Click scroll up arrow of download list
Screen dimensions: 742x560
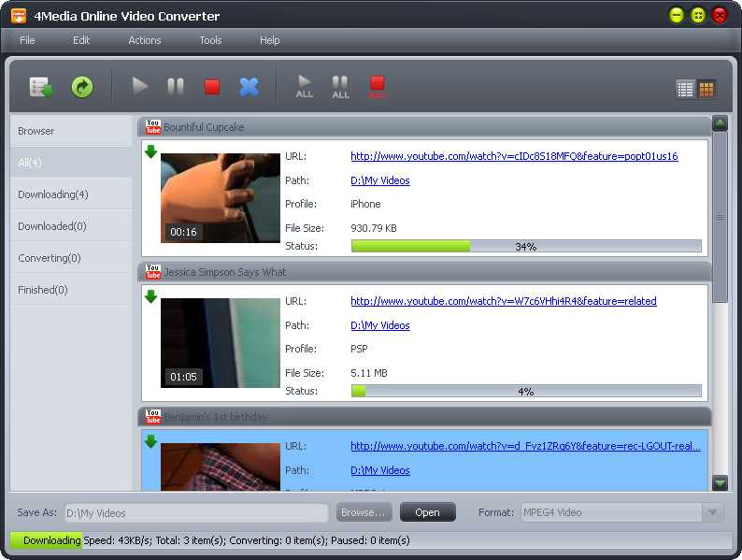[x=721, y=123]
